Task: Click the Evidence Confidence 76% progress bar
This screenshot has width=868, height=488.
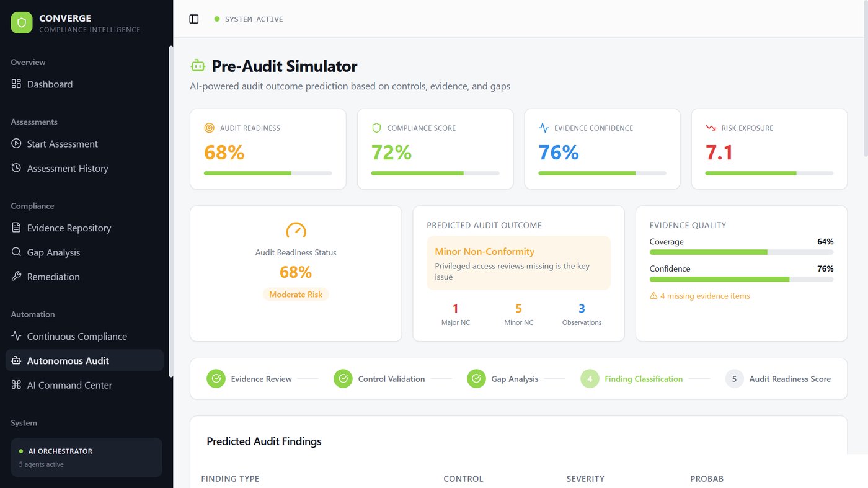Action: tap(602, 173)
